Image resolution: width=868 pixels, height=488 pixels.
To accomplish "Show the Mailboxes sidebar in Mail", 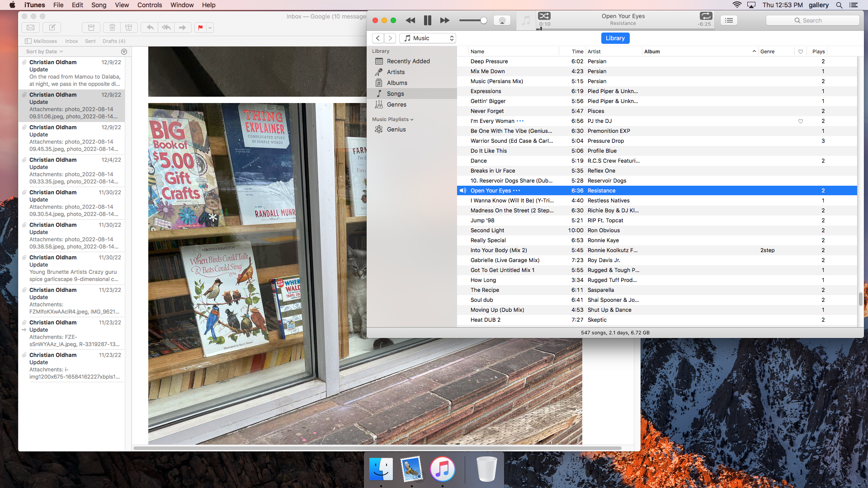I will (41, 41).
